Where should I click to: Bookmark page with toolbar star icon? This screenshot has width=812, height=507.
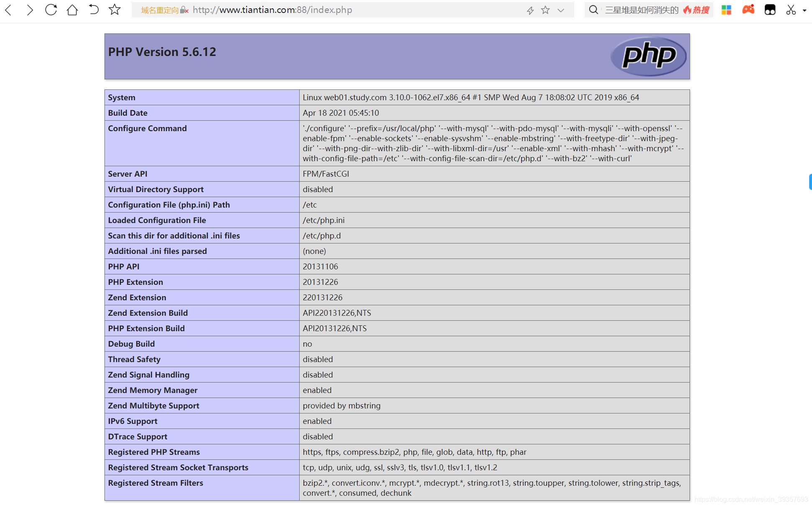(115, 10)
